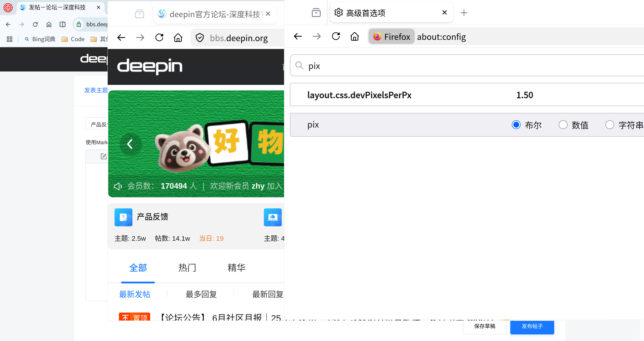Image resolution: width=644 pixels, height=341 pixels.
Task: Click preference search field containing pix
Action: [467, 65]
